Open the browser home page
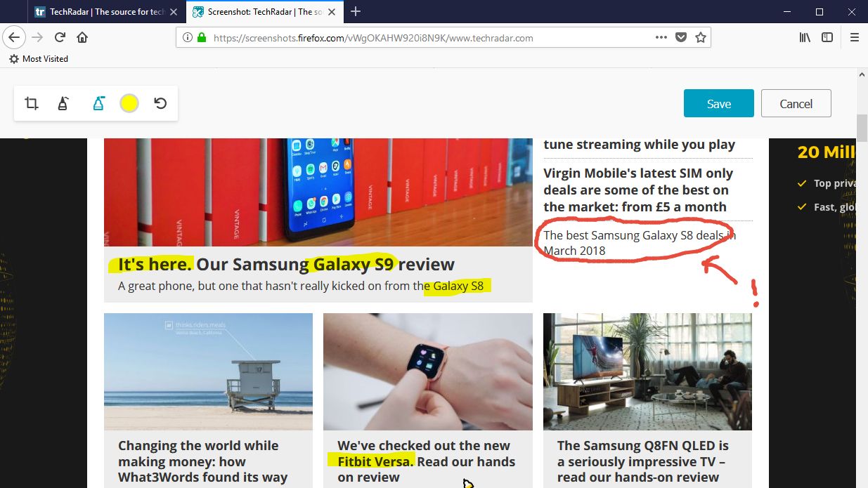Image resolution: width=868 pixels, height=488 pixels. tap(82, 37)
